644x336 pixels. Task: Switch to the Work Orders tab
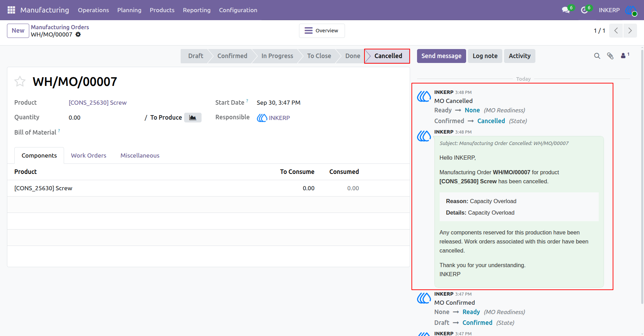(88, 155)
